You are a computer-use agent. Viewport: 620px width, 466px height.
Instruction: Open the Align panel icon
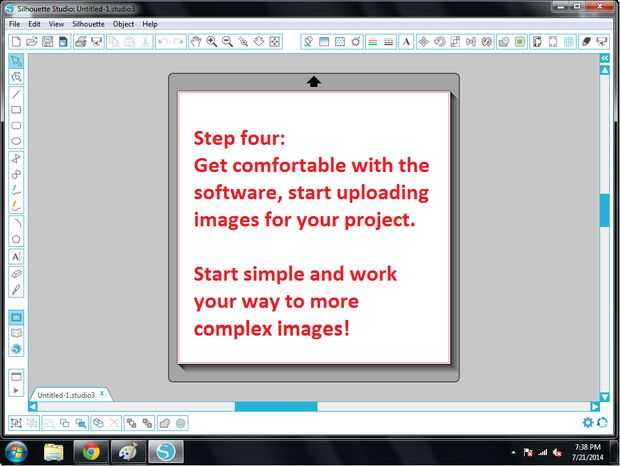point(471,42)
